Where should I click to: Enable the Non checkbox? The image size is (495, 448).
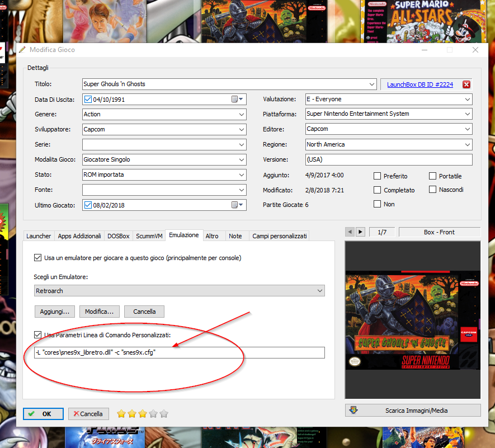[x=377, y=204]
